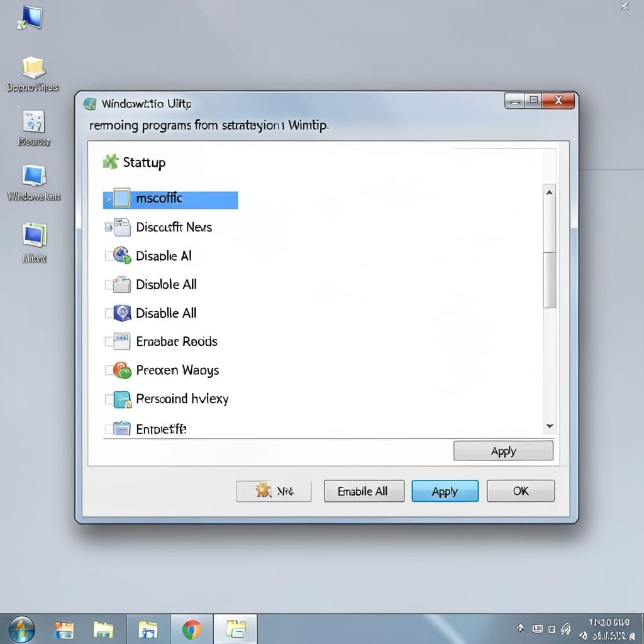Select the Disablle All entry text
Screen dimensions: 644x644
[x=166, y=313]
